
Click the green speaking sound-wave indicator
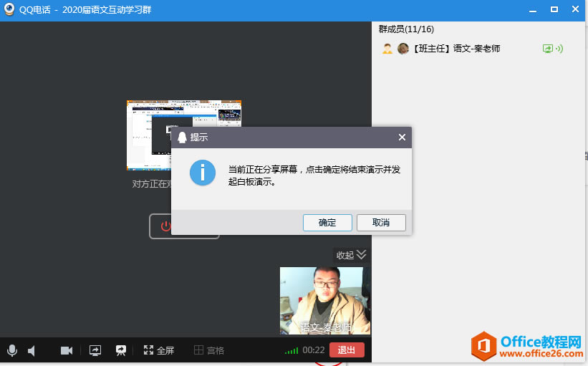point(560,49)
